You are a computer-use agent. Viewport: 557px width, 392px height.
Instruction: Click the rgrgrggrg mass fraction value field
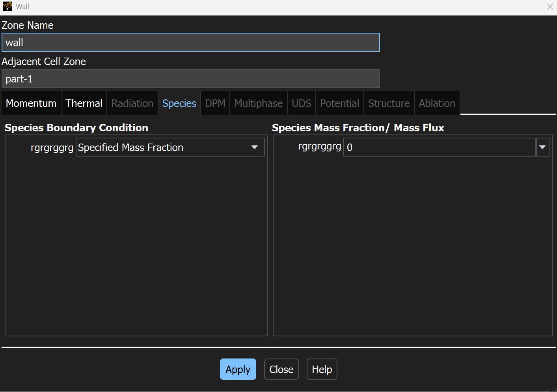tap(439, 147)
